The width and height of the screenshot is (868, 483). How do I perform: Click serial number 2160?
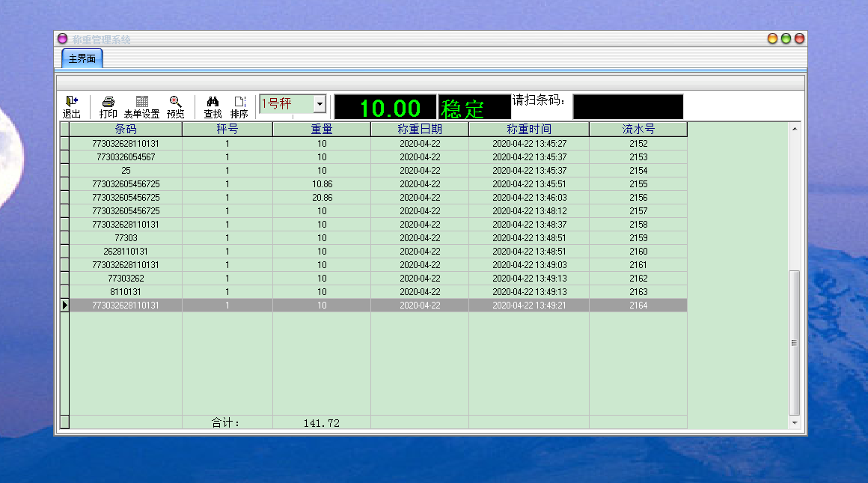click(x=638, y=252)
